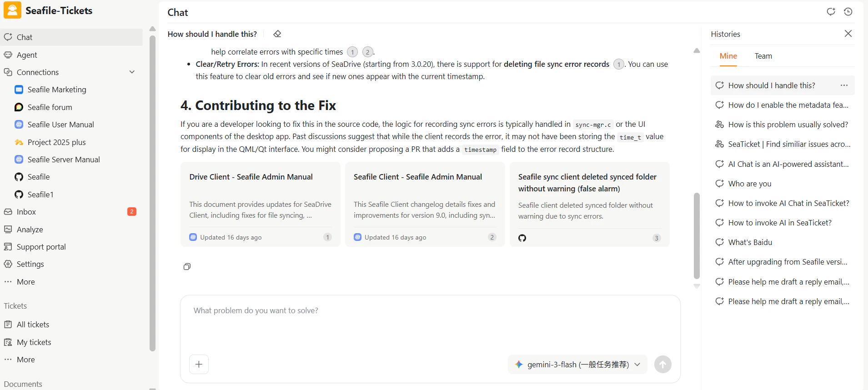Click the Seafile-Tickets logo icon
Viewport: 868px width, 390px height.
(12, 10)
